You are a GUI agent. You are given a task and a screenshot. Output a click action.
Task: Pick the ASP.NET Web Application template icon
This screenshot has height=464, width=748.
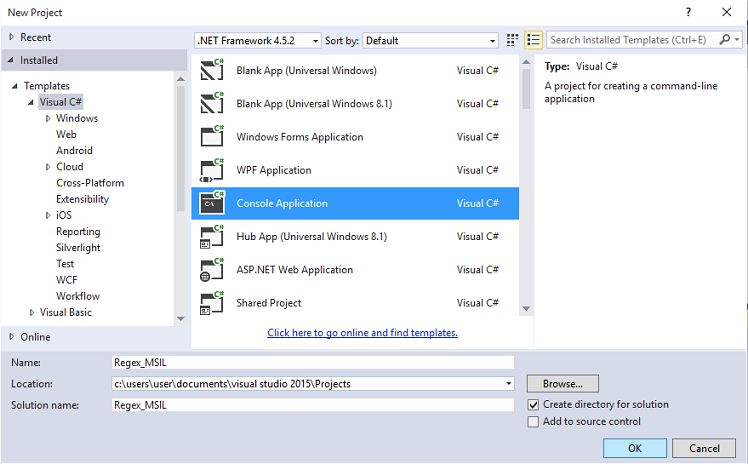tap(212, 270)
